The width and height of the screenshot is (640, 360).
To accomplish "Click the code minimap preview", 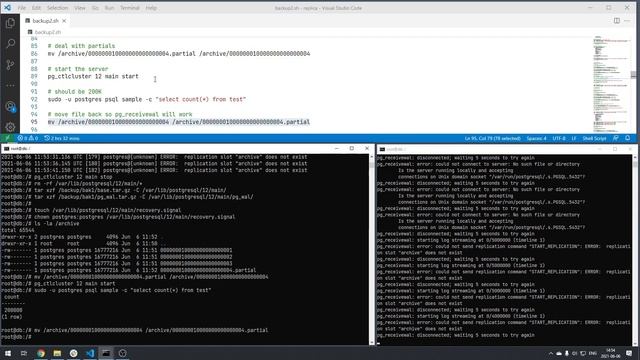I will 611,84.
